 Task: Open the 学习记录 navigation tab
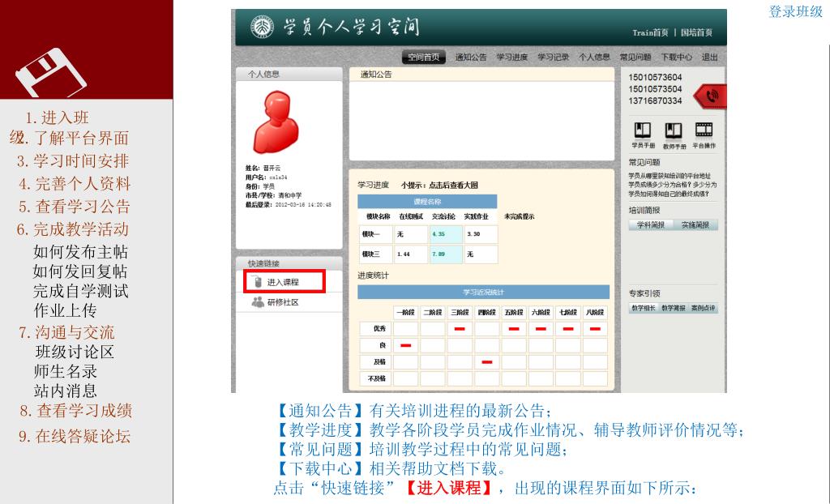click(x=553, y=58)
